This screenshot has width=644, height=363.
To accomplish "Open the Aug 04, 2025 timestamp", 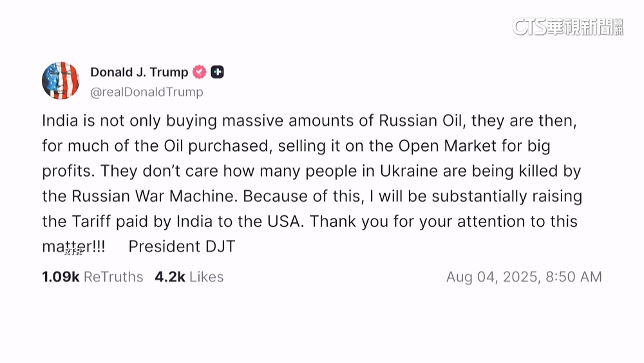I will tap(524, 277).
